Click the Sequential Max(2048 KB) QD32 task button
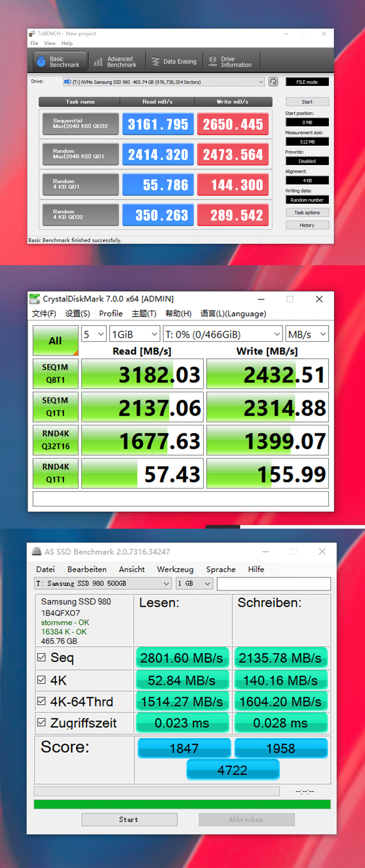Image resolution: width=365 pixels, height=868 pixels. coord(80,124)
